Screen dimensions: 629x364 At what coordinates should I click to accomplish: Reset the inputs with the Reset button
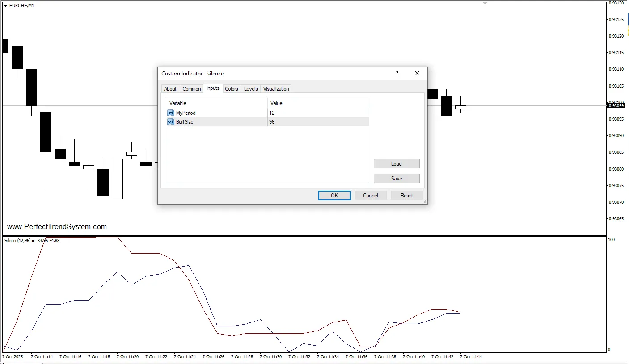click(406, 196)
